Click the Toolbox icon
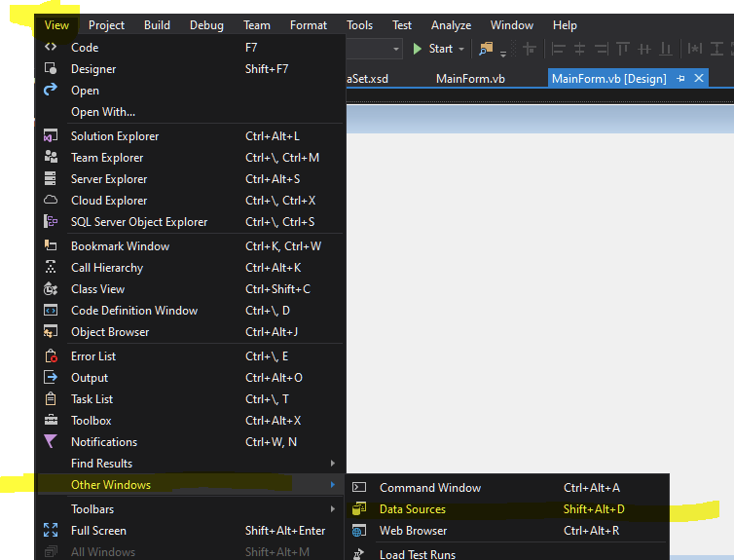The width and height of the screenshot is (734, 560). pos(51,420)
